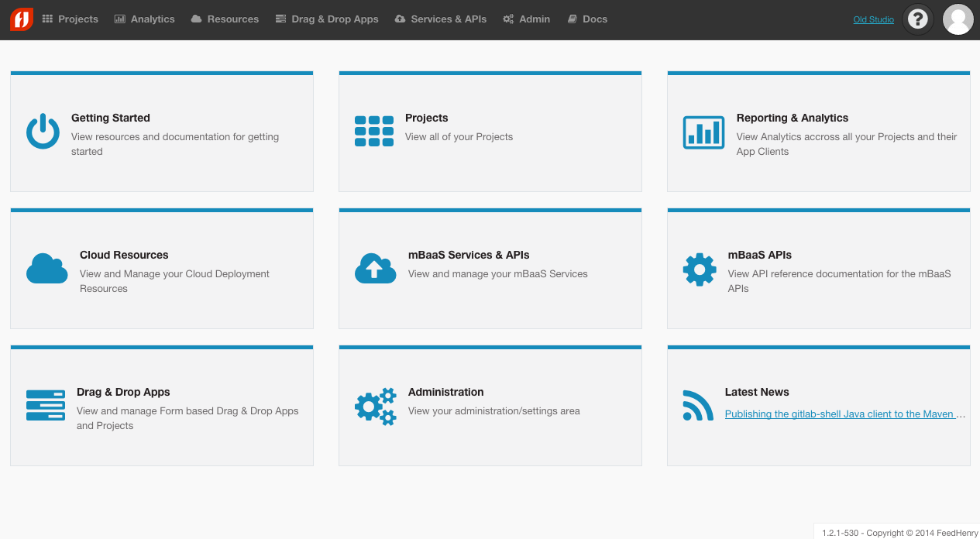Click the Drag & Drop Apps server icon
Screen dimensions: 980x539
click(46, 405)
